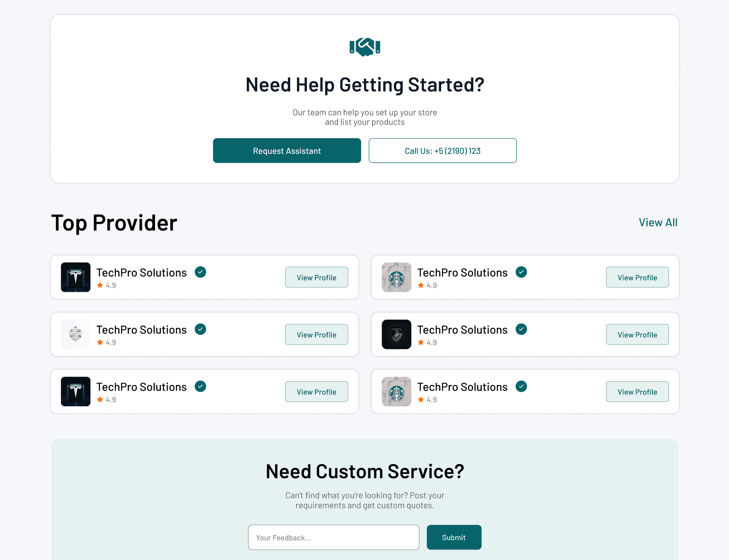Screen dimensions: 729x560
Task: Click the Submit button
Action: pos(454,537)
